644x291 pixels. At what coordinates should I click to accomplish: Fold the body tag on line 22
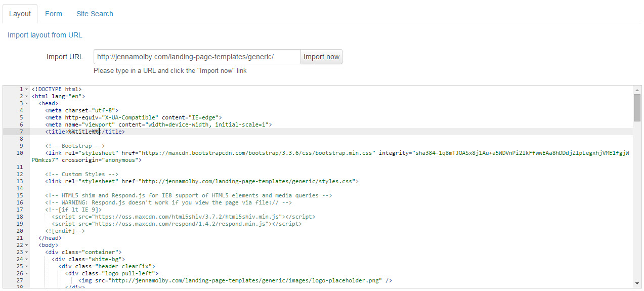(x=26, y=245)
